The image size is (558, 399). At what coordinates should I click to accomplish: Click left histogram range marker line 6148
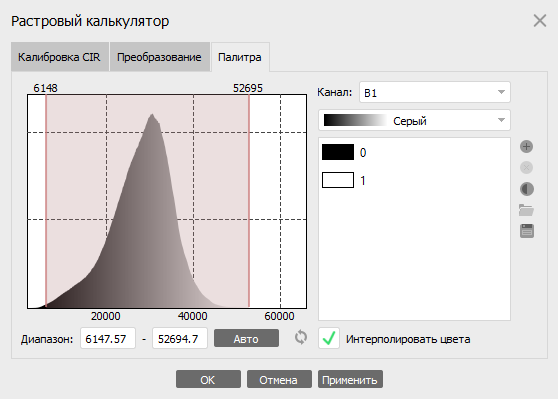[x=46, y=200]
